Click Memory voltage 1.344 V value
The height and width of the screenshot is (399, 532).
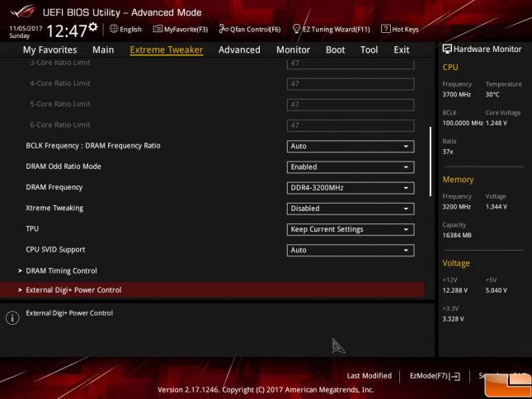496,207
